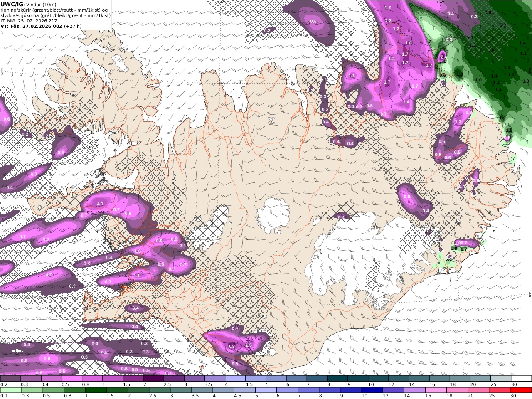Click the '4.5' label under the snow scale
532x399 pixels.
249,384
